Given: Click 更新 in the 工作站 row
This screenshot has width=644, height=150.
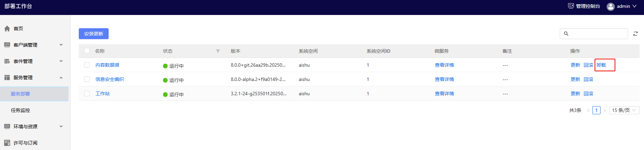Looking at the screenshot, I should (x=575, y=94).
